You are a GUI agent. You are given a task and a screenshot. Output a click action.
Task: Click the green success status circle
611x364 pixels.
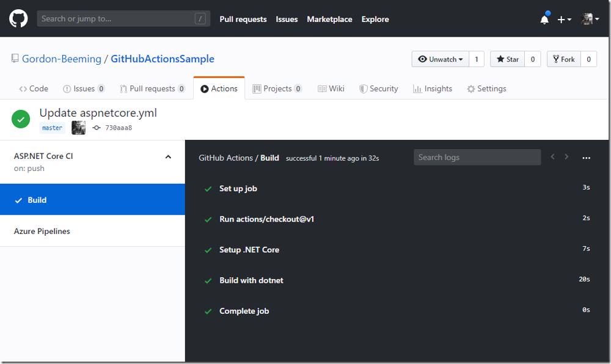pos(21,119)
